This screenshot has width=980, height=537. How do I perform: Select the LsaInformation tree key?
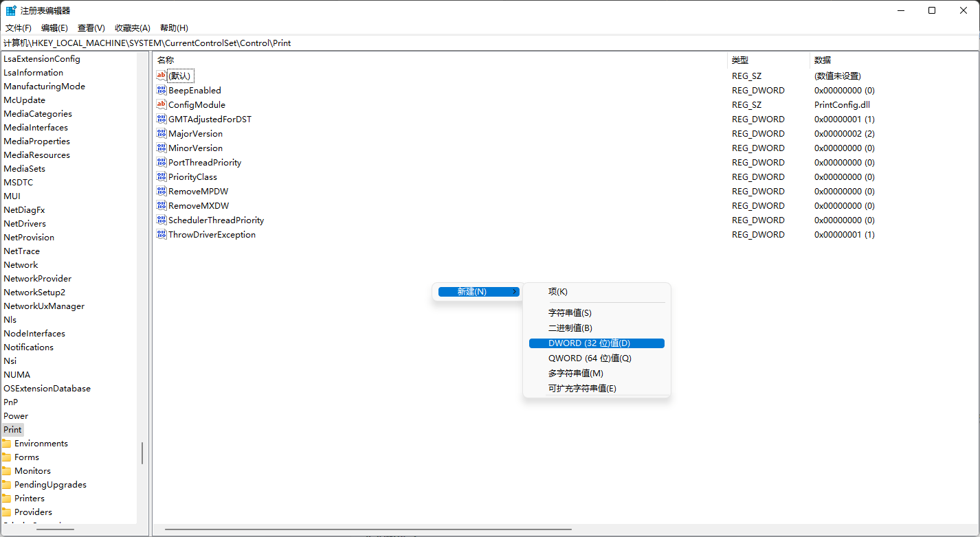tap(33, 72)
